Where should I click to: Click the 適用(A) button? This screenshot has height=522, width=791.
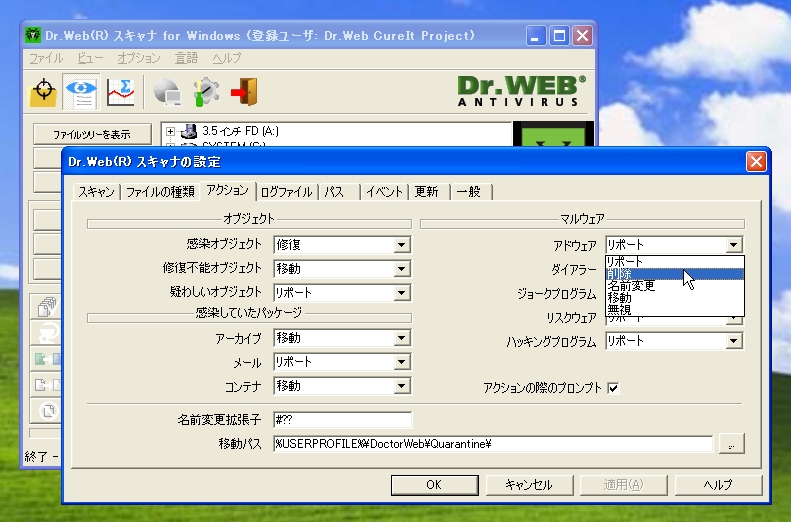624,485
